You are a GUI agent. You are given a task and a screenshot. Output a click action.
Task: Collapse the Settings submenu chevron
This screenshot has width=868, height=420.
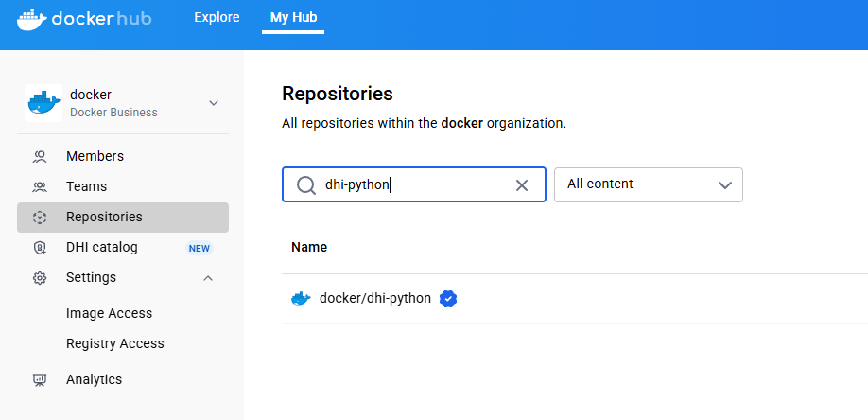pos(208,278)
